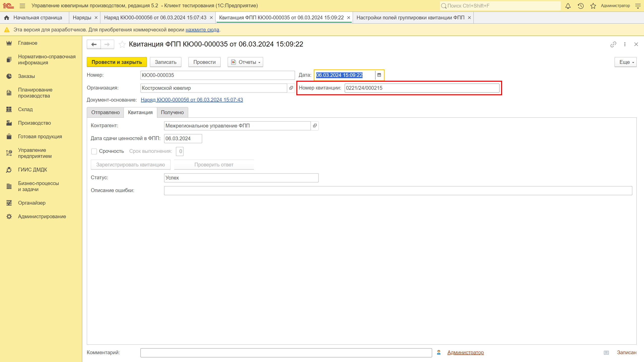This screenshot has height=362, width=644.
Task: Open Контрагент record via open icon
Action: [x=315, y=126]
